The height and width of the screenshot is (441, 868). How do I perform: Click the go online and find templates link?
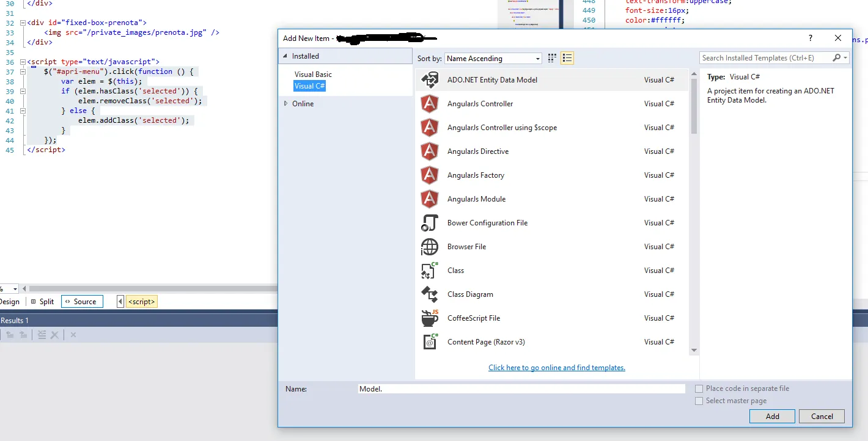pyautogui.click(x=557, y=368)
